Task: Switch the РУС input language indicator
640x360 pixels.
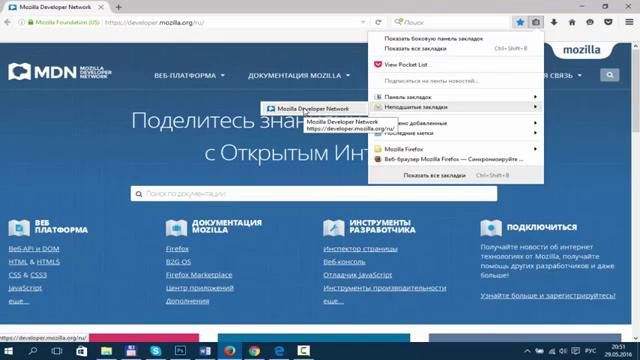Action: pyautogui.click(x=591, y=351)
